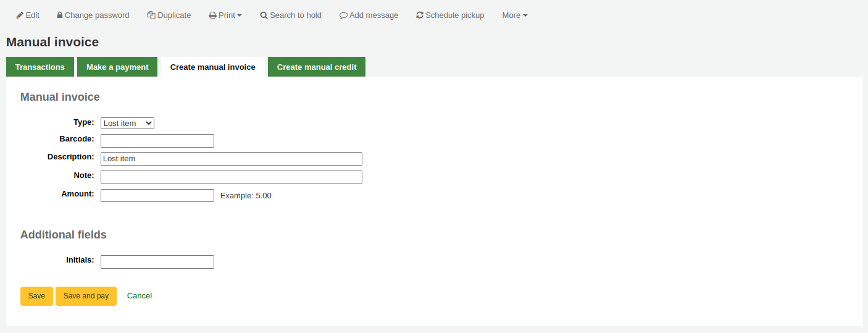Click the Initials input field
The width and height of the screenshot is (868, 333).
click(x=157, y=262)
